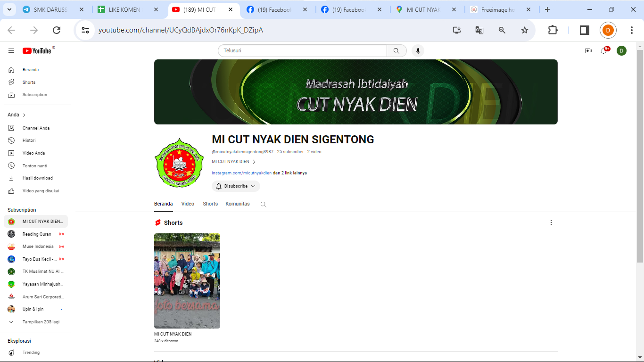Open the Chrome extensions puzzle icon

[x=553, y=30]
